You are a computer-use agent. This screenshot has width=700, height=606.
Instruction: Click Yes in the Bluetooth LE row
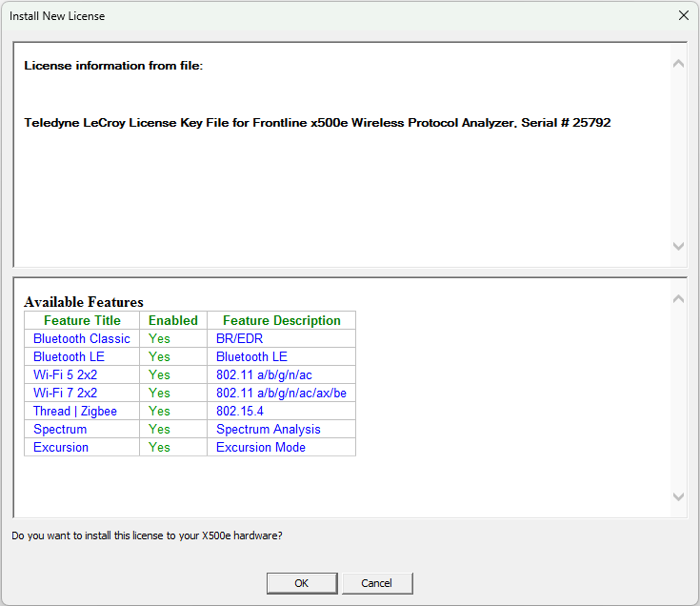pyautogui.click(x=159, y=356)
